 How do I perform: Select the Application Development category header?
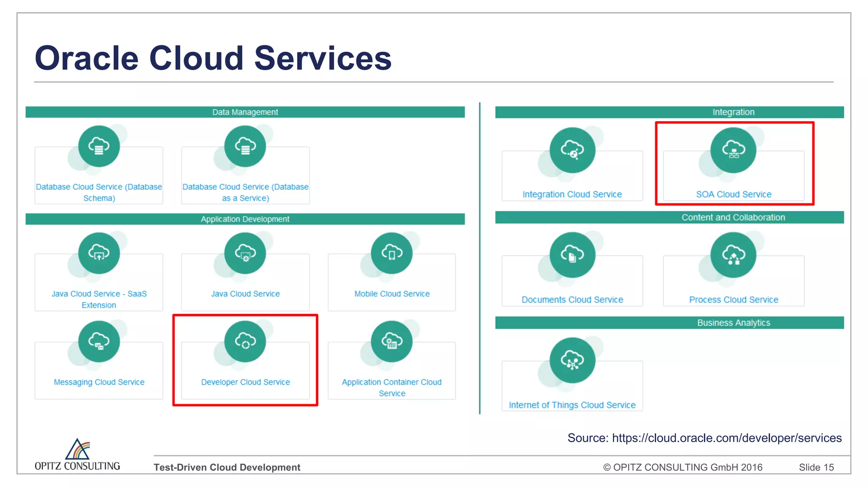(x=245, y=219)
